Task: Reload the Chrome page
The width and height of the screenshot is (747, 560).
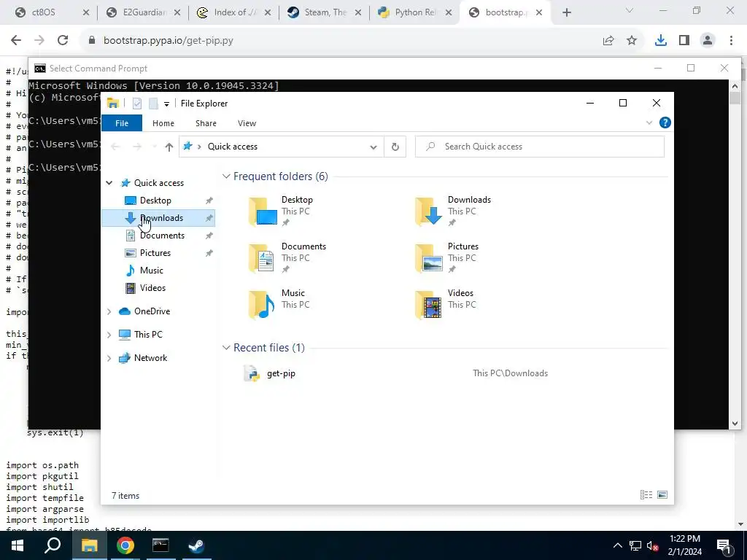Action: pyautogui.click(x=63, y=41)
